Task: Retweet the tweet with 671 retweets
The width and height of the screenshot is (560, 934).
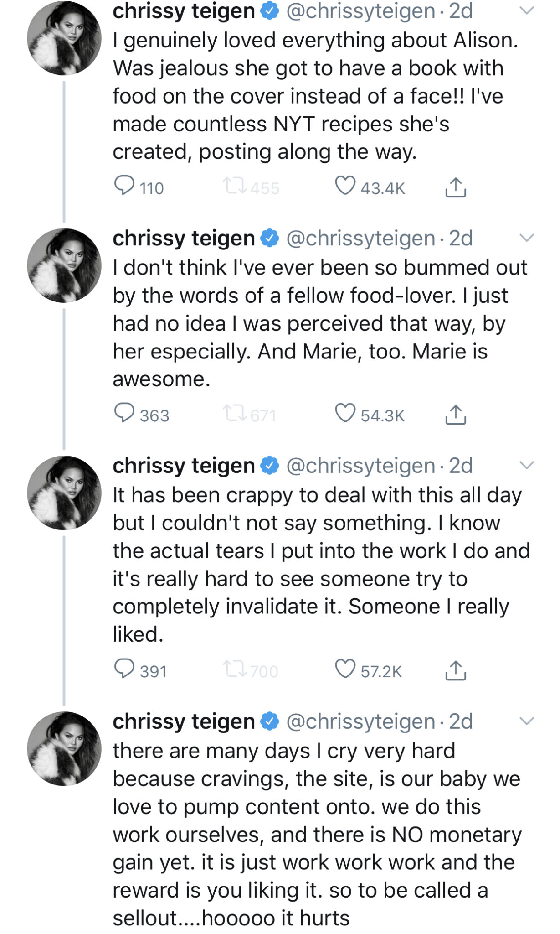Action: [235, 414]
